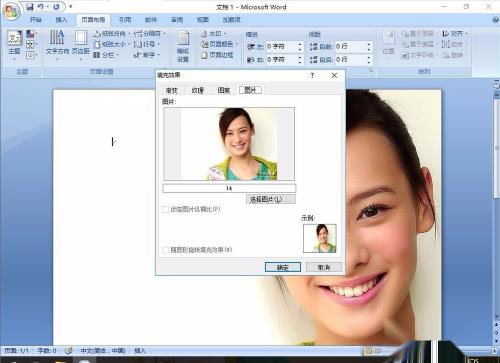
Task: Switch to 审阅 Review ribbon tab
Action: coord(177,20)
